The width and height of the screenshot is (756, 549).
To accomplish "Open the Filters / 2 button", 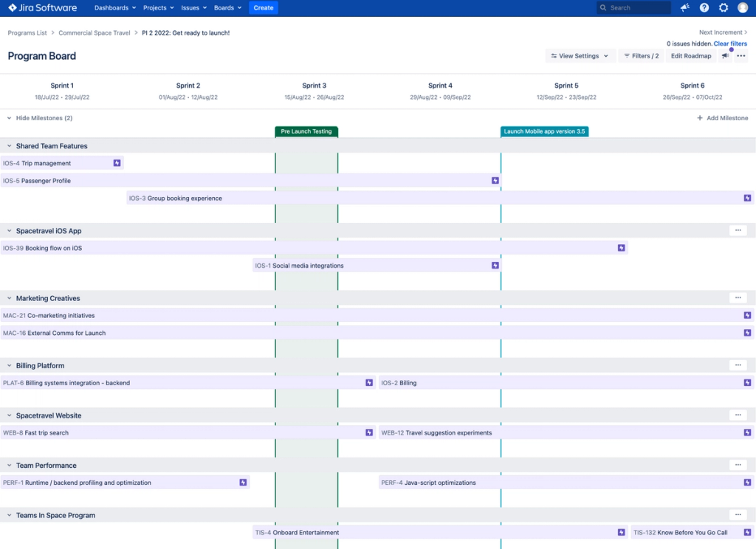I will (640, 56).
